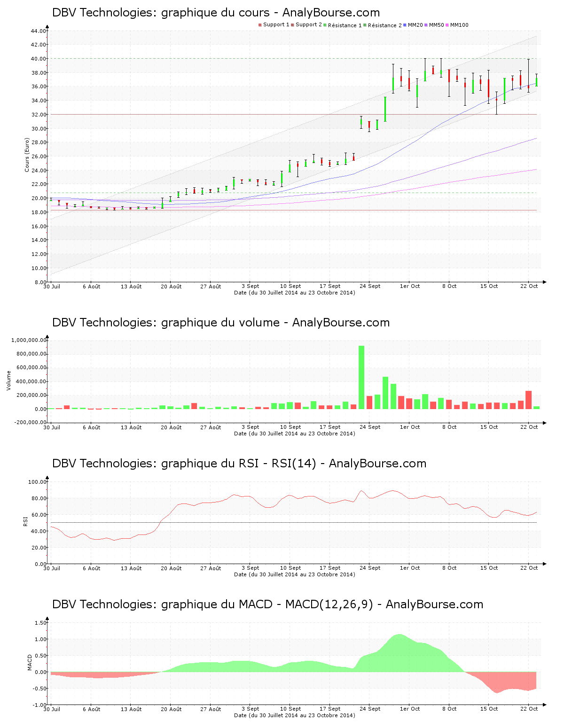Click the date range caption under MACD chart

[295, 715]
